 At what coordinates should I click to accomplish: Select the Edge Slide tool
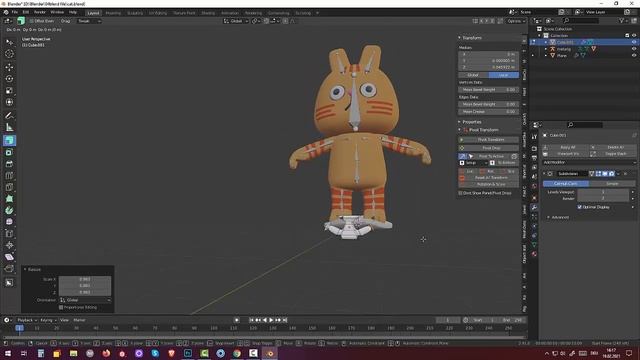9,233
